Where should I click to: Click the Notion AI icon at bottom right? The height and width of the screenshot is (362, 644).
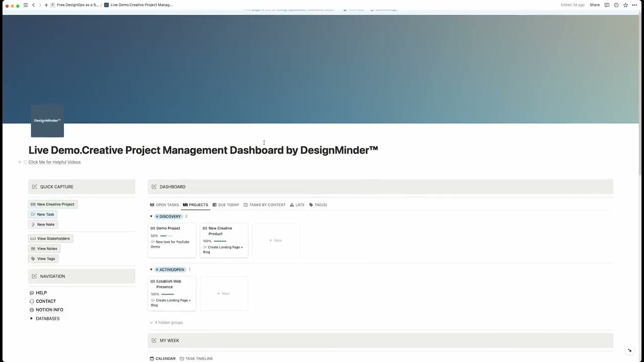click(629, 350)
